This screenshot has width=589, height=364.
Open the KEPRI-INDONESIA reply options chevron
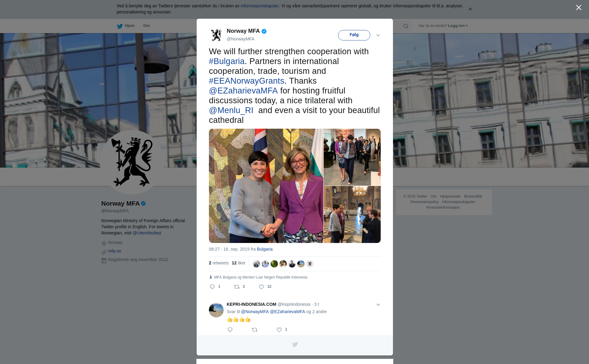(x=378, y=305)
